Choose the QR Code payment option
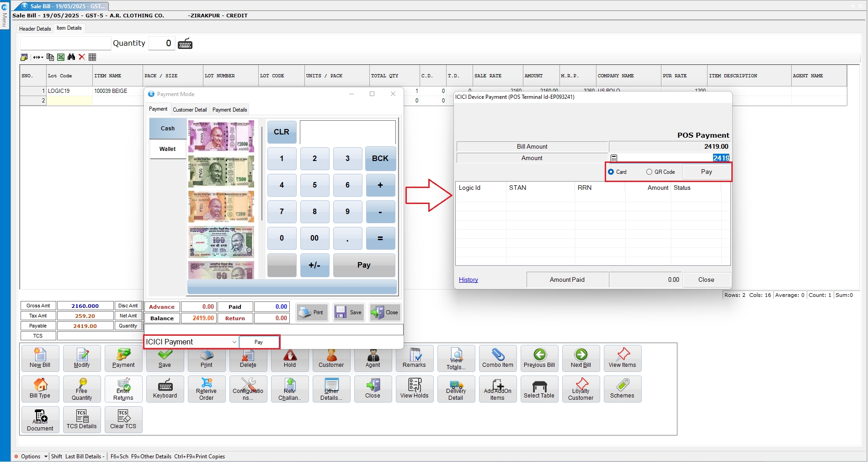This screenshot has width=868, height=462. click(649, 172)
